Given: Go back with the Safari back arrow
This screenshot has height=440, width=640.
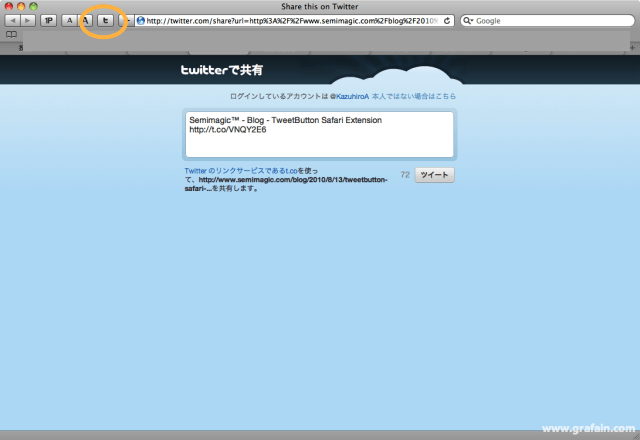Looking at the screenshot, I should pos(13,20).
